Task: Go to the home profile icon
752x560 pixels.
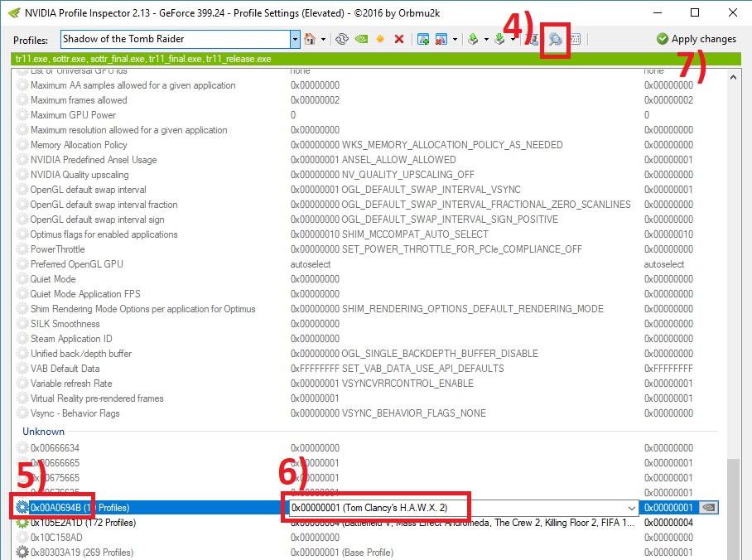Action: [310, 39]
